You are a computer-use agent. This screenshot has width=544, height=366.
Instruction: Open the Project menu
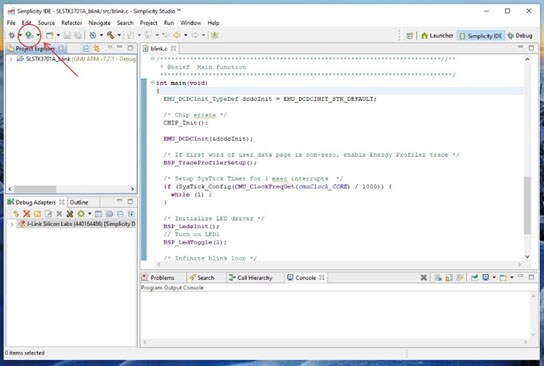148,23
